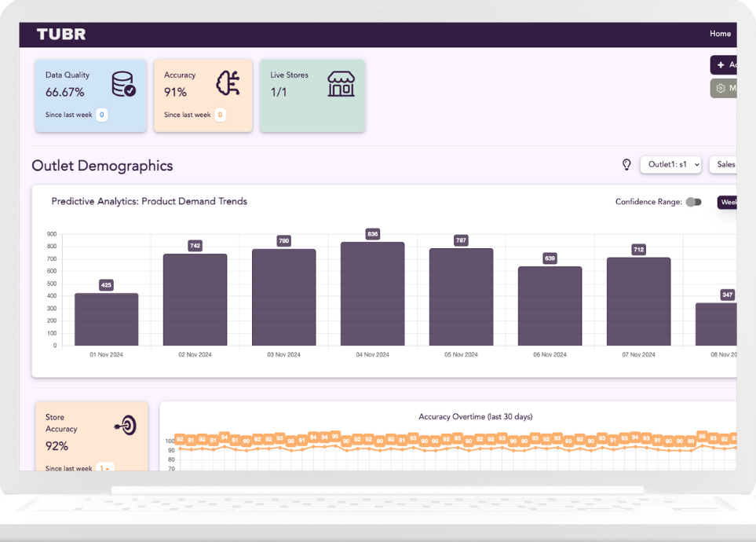Click the Accuracy AI brain icon
The image size is (756, 542).
tap(228, 83)
